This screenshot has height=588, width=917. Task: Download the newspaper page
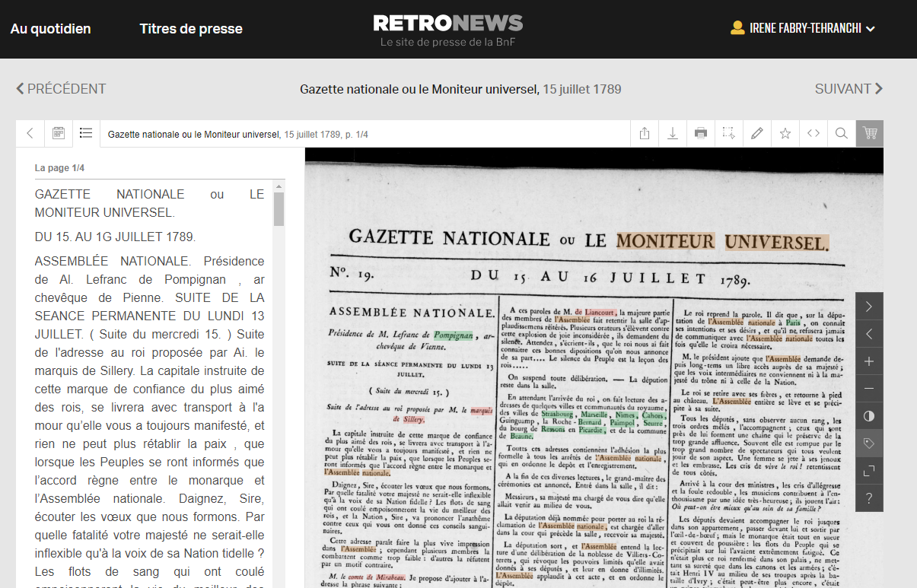673,133
